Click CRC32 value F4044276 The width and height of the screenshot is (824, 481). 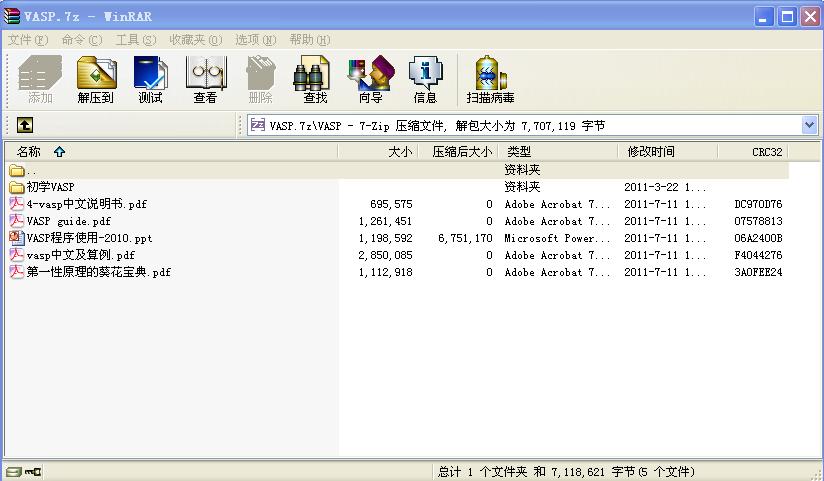758,255
